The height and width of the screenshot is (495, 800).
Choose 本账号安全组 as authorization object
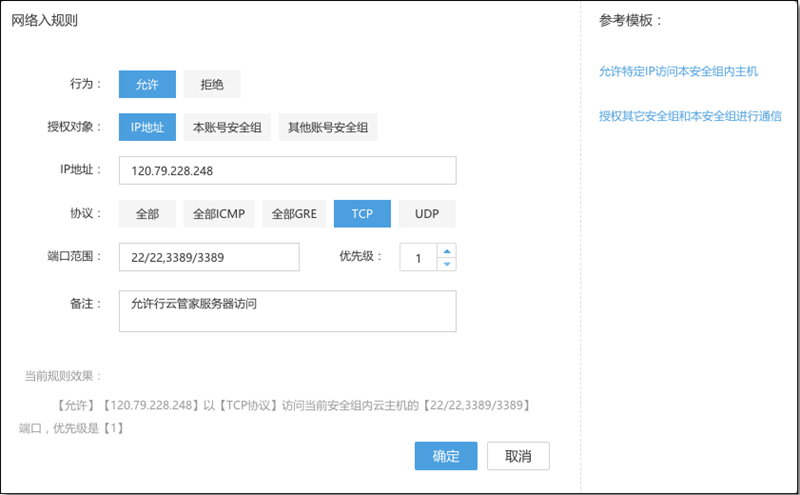pyautogui.click(x=227, y=127)
